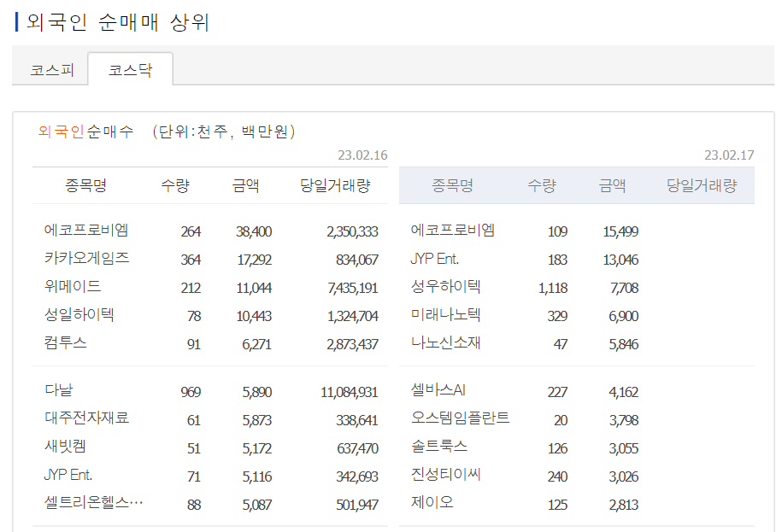Open 솔트룩스 stock link

coord(439,446)
